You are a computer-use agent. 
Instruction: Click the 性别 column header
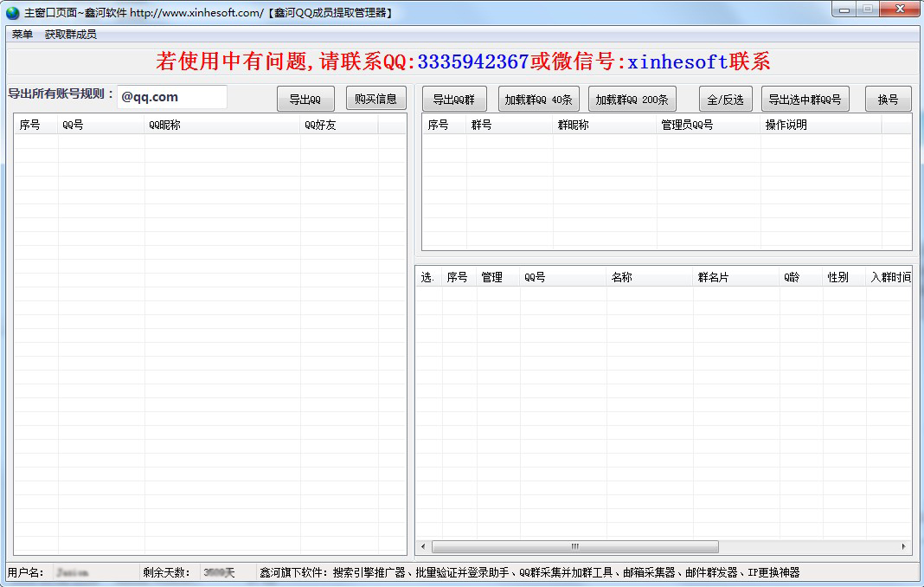click(844, 277)
